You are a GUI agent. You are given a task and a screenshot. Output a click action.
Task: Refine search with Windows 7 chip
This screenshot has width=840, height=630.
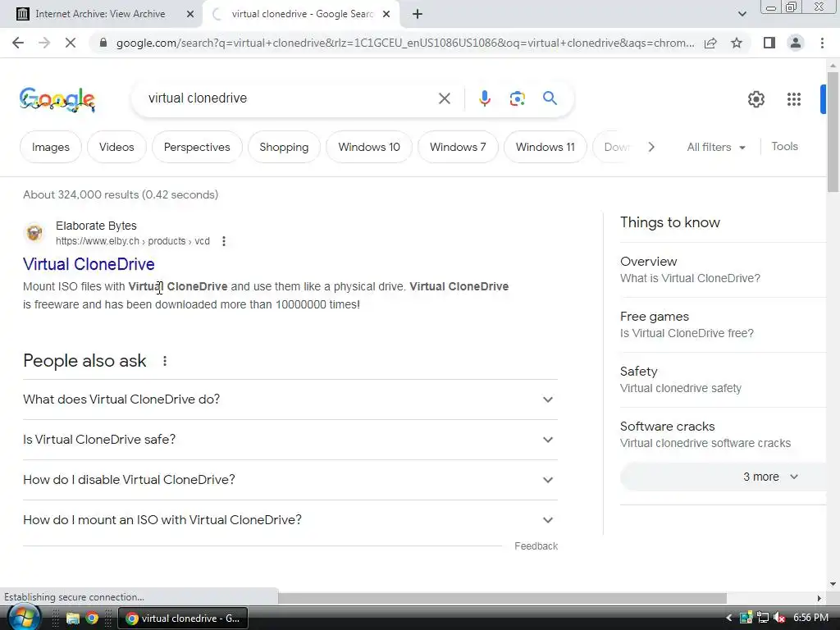pos(458,147)
